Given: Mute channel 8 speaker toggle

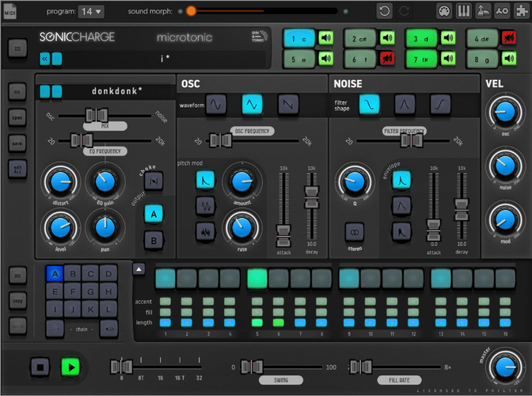Looking at the screenshot, I should tap(509, 59).
